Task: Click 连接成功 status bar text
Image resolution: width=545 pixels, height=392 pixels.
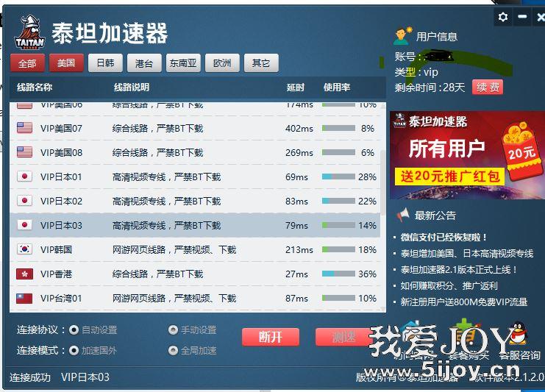Action: [x=30, y=377]
